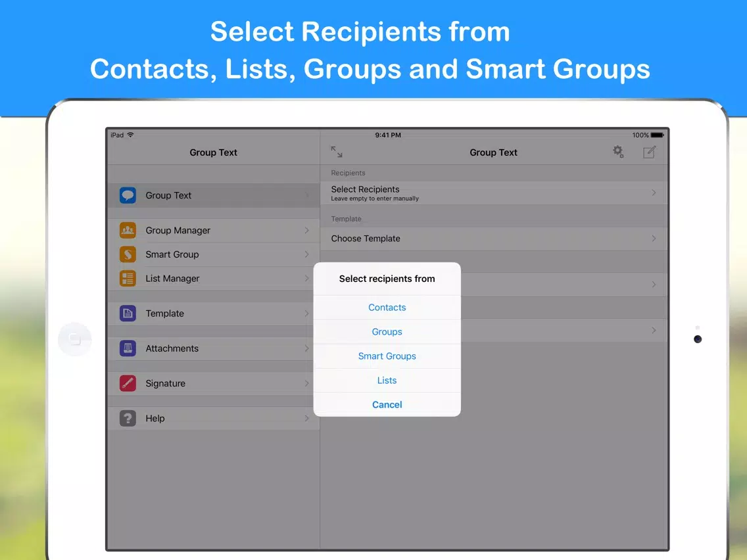The width and height of the screenshot is (747, 560).
Task: Toggle fullscreen with the expand arrows icon
Action: [336, 152]
